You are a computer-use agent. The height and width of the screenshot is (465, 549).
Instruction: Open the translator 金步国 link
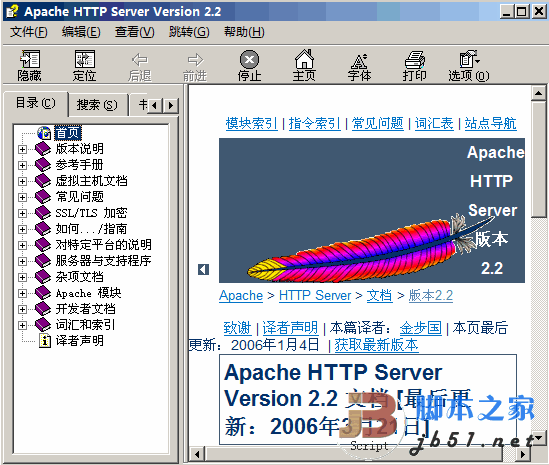point(421,328)
